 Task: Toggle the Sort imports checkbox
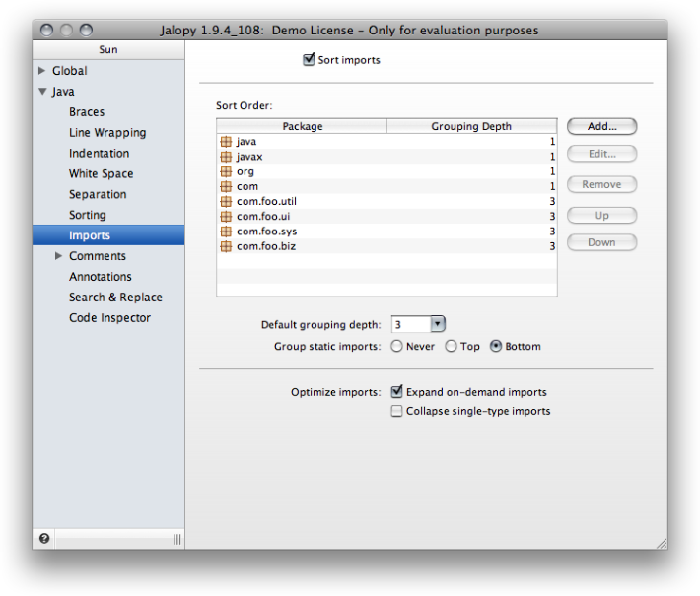[x=309, y=59]
